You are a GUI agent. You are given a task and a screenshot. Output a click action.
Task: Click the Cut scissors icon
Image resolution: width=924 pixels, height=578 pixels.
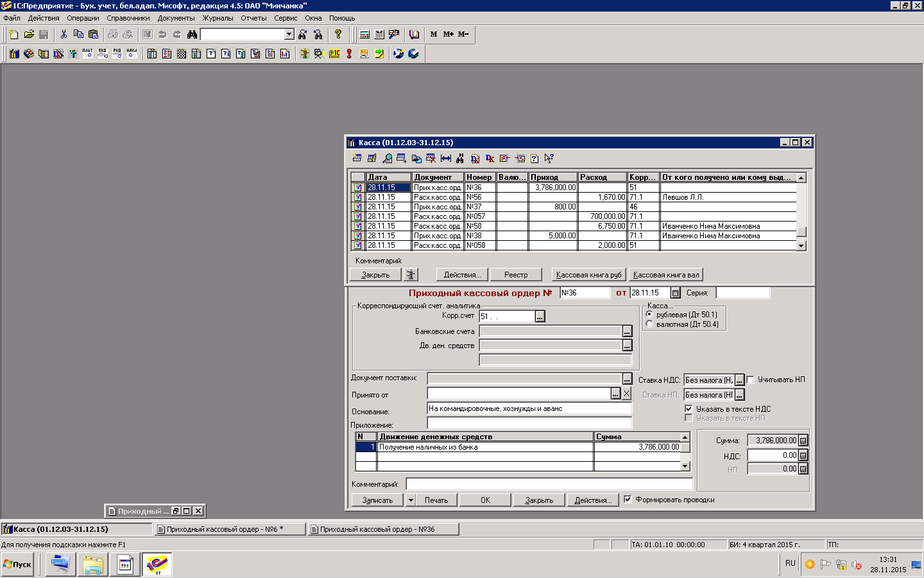pos(64,34)
